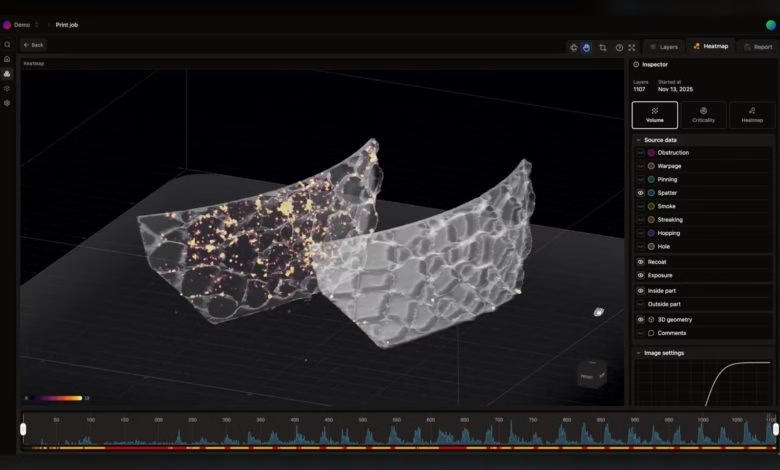780x470 pixels.
Task: Click the search icon in left sidebar
Action: coord(7,45)
